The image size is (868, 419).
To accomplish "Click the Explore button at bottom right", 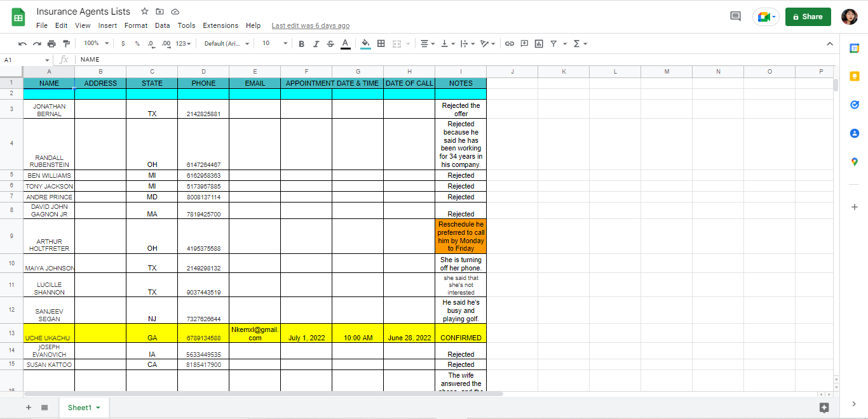I will point(824,408).
